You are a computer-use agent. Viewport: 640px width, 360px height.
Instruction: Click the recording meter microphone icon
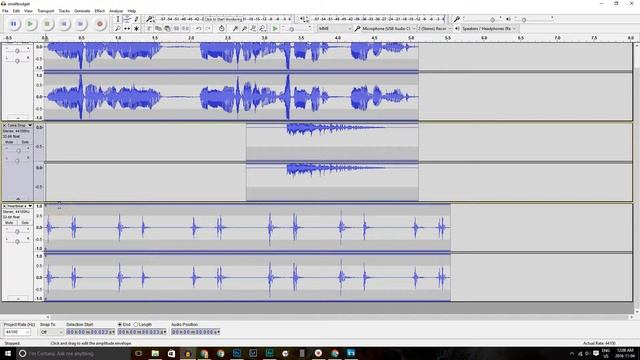(x=150, y=19)
